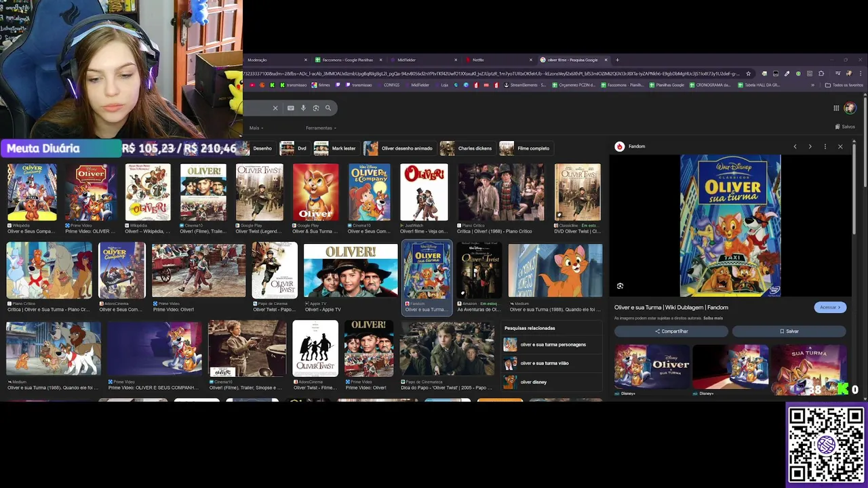Viewport: 868px width, 488px height.
Task: Open the Wiki Dublagem Fandom title link
Action: (x=671, y=307)
